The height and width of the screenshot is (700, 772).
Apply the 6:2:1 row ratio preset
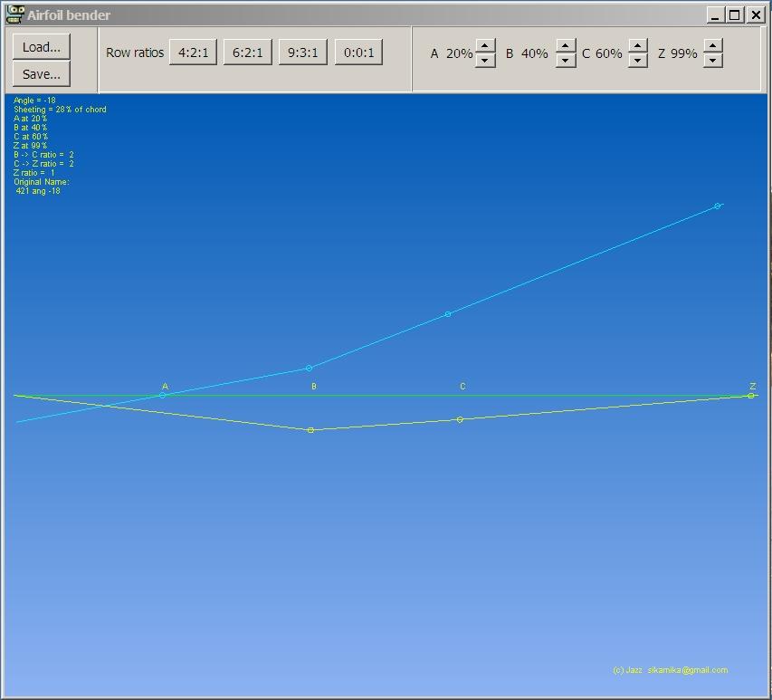point(248,53)
